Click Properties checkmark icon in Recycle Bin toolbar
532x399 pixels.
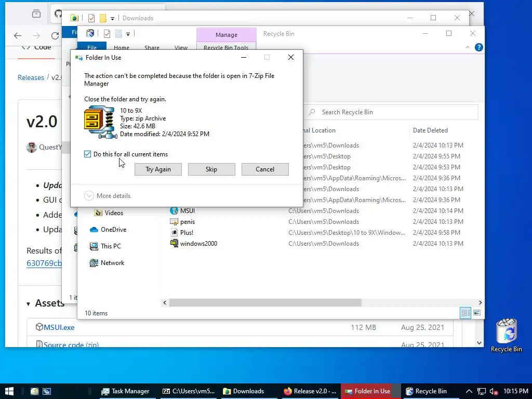coord(107,34)
